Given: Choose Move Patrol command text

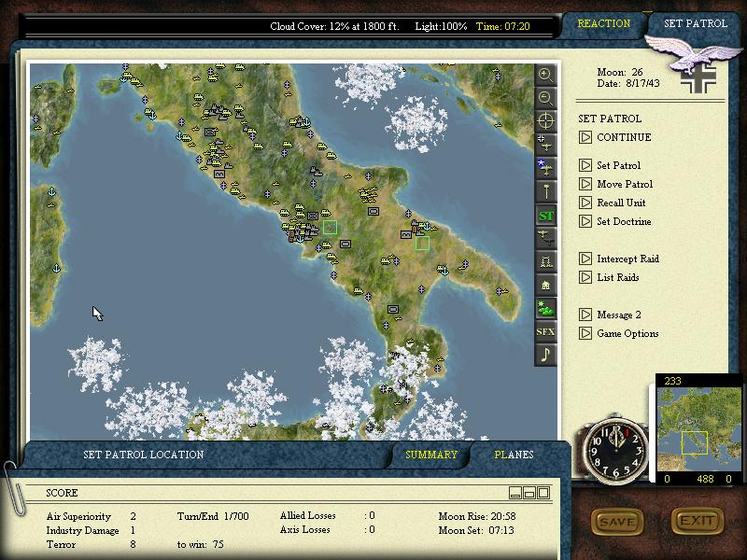Looking at the screenshot, I should pyautogui.click(x=625, y=184).
